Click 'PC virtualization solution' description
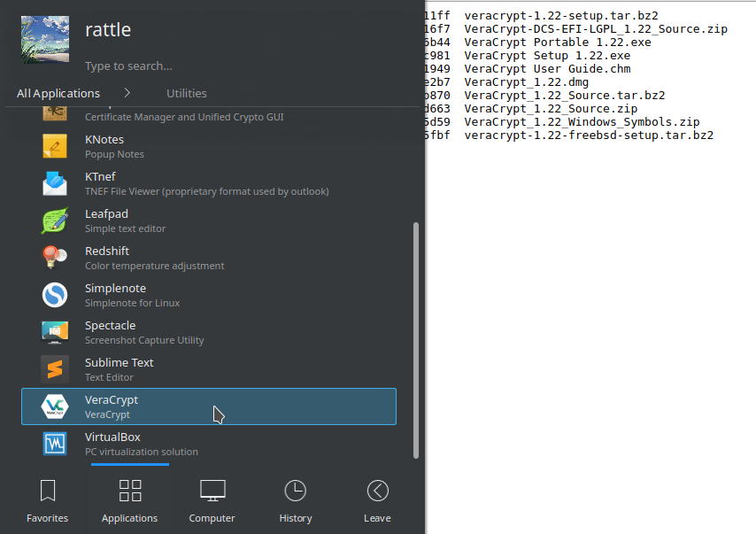Screen dimensions: 756x534 (142, 452)
